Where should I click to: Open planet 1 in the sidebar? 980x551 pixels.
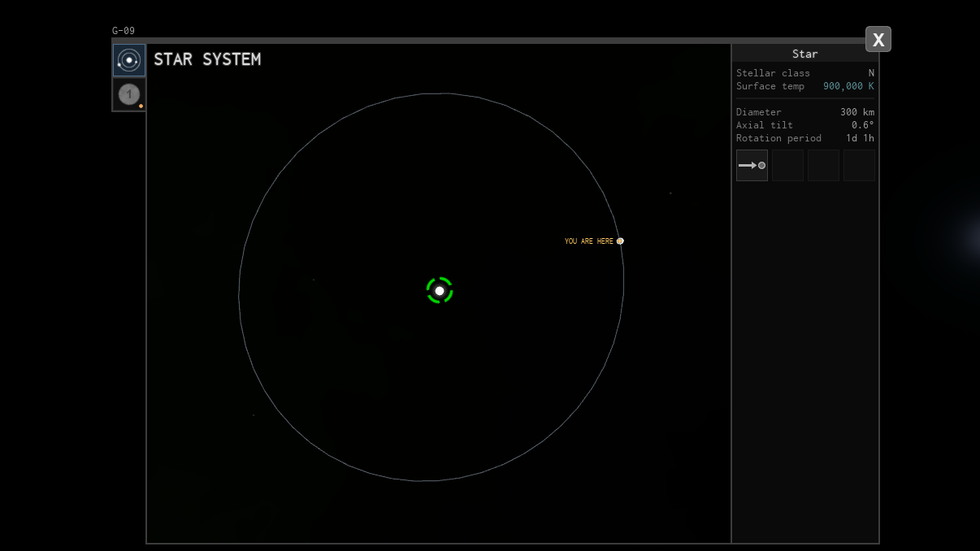pos(129,94)
